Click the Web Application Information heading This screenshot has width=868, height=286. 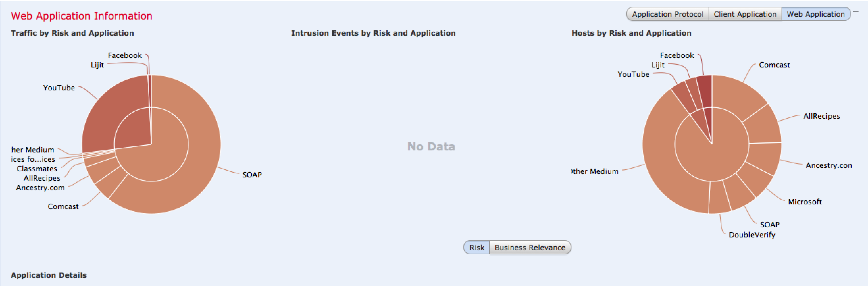(x=81, y=16)
